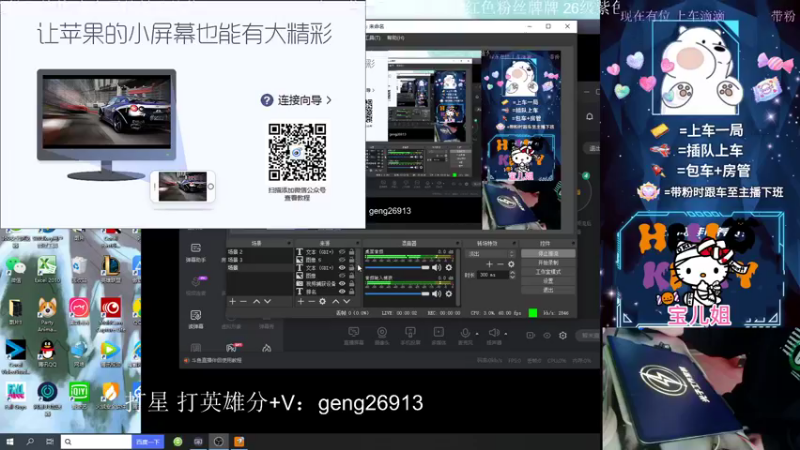Click the 麦克风 microphone icon
This screenshot has height=450, width=800.
465,335
